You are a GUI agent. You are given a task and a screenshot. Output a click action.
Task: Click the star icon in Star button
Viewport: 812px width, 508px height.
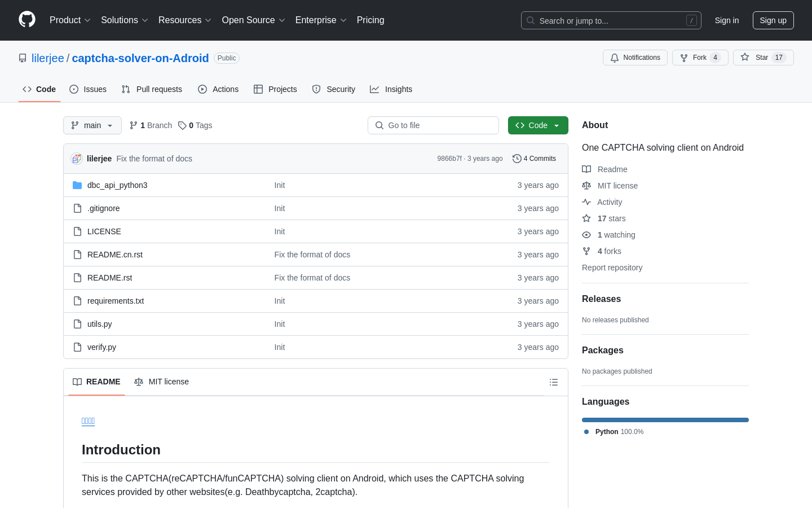pos(745,58)
